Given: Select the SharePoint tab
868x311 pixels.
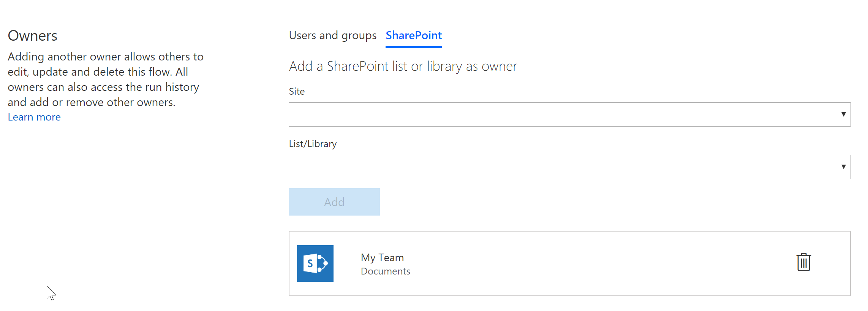Looking at the screenshot, I should (414, 35).
